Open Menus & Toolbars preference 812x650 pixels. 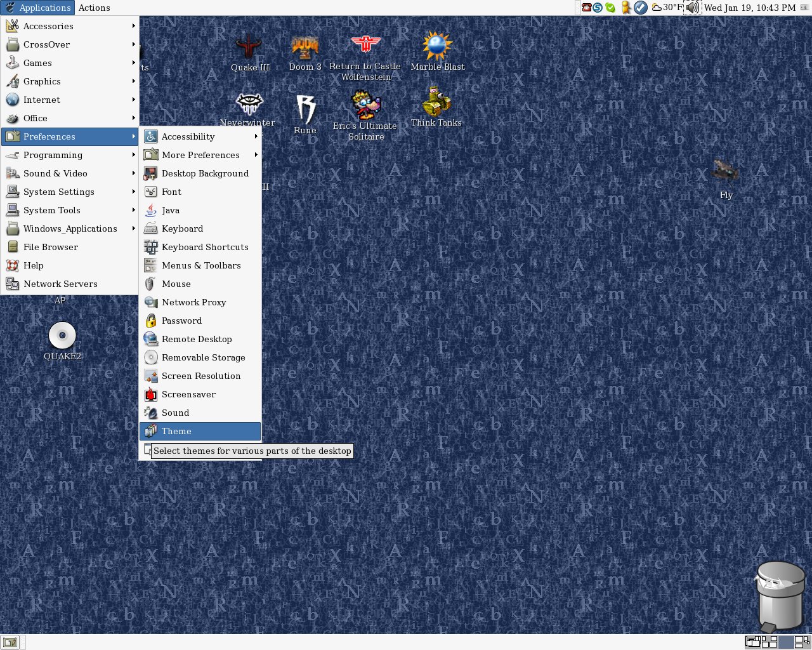pos(200,265)
